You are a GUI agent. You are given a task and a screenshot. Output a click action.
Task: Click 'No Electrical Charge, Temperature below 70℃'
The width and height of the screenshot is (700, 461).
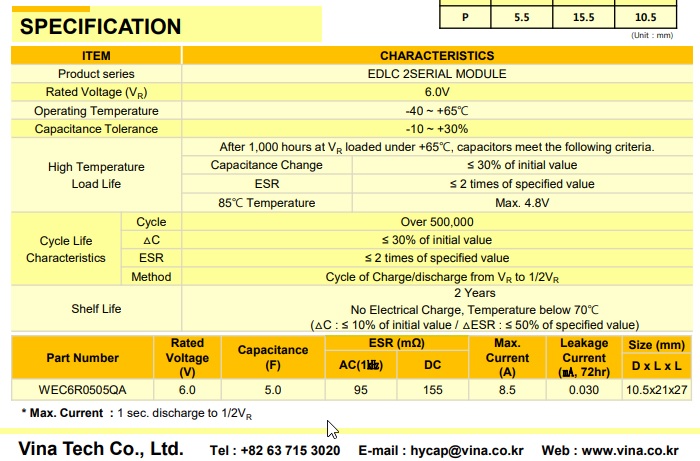pos(475,310)
